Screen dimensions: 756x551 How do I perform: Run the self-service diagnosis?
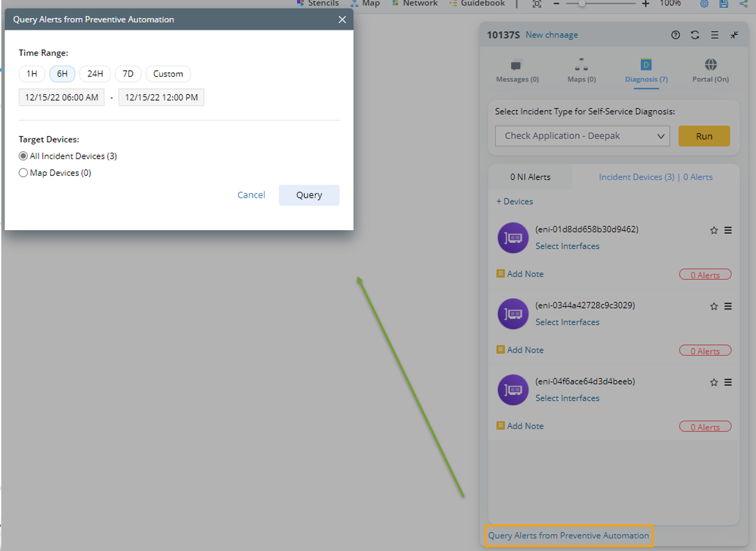click(704, 136)
